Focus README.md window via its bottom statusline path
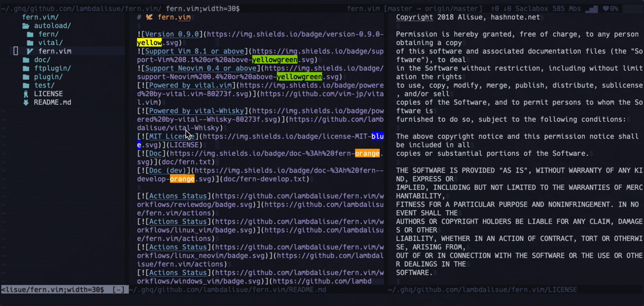 pos(227,290)
